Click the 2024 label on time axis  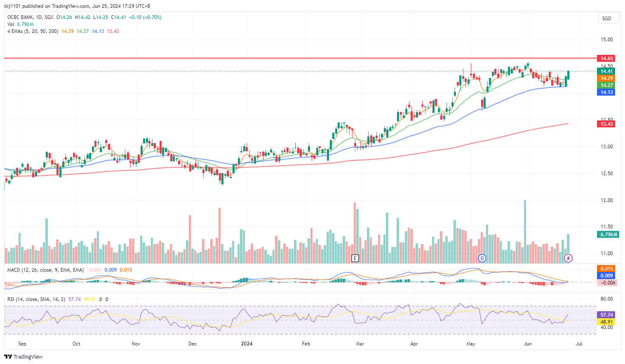point(247,344)
